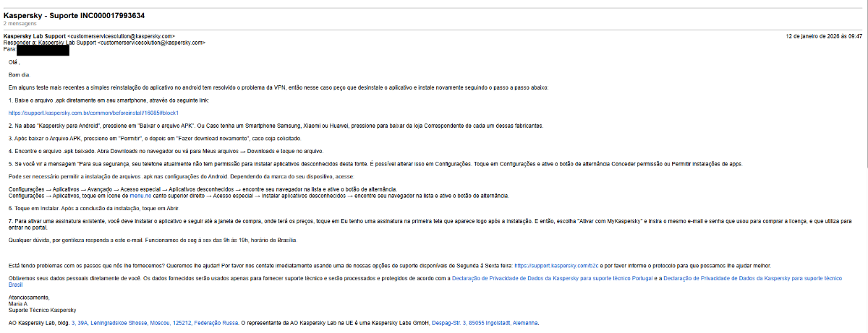Click the 'Atenciosamente,' sign-off text

(29, 297)
